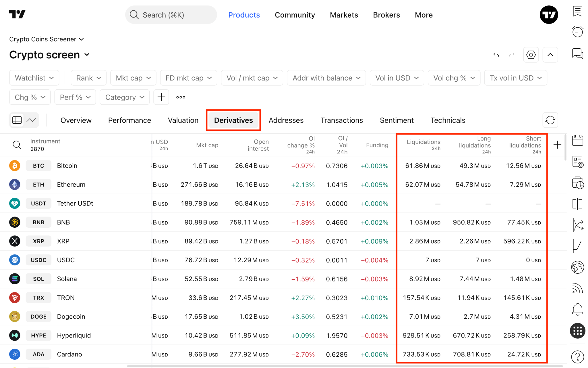
Task: Click the refresh screener data icon
Action: [550, 120]
